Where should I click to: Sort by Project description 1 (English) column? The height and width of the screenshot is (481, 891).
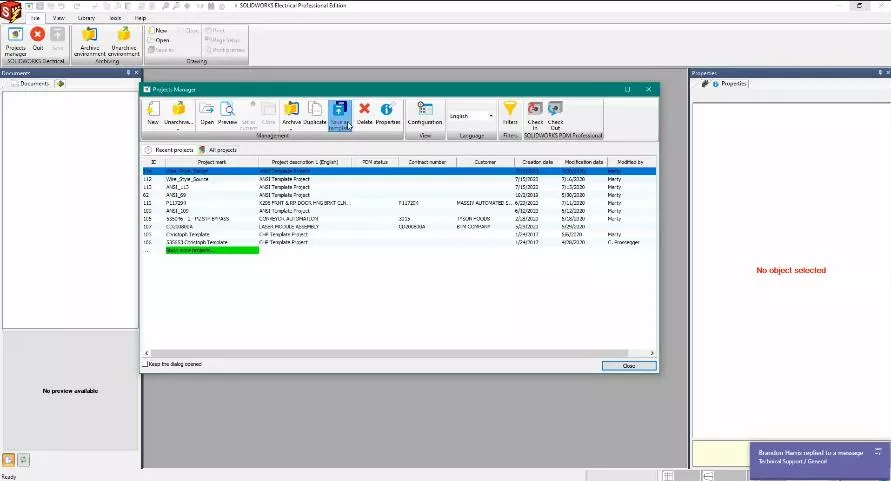[305, 162]
